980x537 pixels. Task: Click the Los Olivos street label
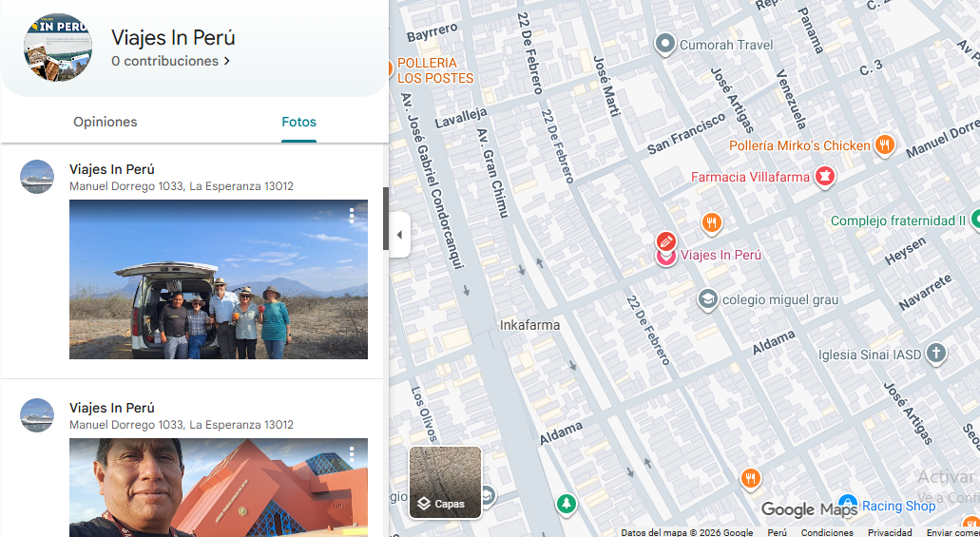[424, 413]
